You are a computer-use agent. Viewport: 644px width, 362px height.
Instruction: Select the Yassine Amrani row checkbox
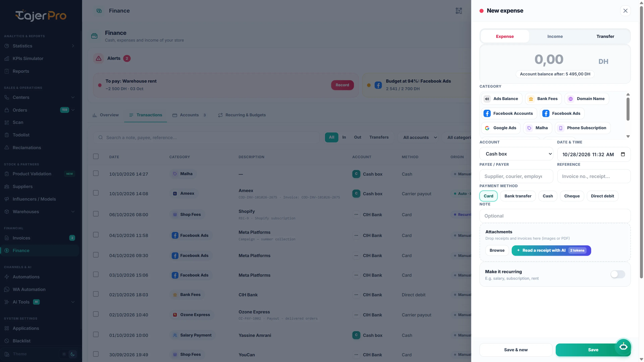point(96,335)
